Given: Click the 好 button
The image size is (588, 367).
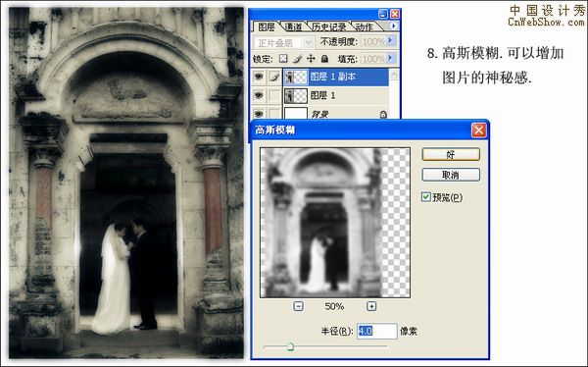Looking at the screenshot, I should coord(451,154).
